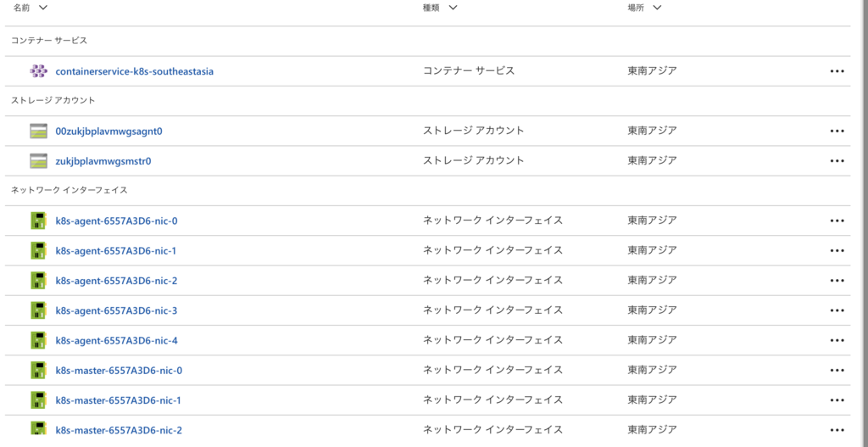The width and height of the screenshot is (868, 447).
Task: Click the NIC icon for k8s-master-6557A3D6-nic-0
Action: pos(38,370)
